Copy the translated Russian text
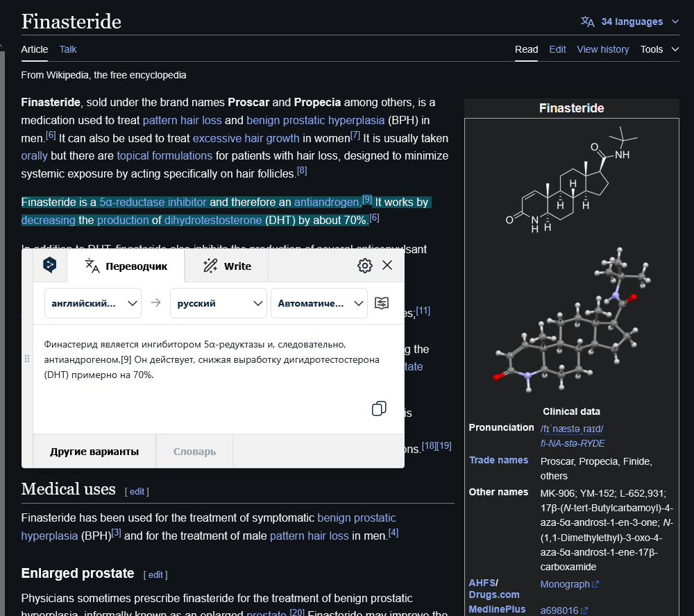The image size is (694, 616). [379, 409]
